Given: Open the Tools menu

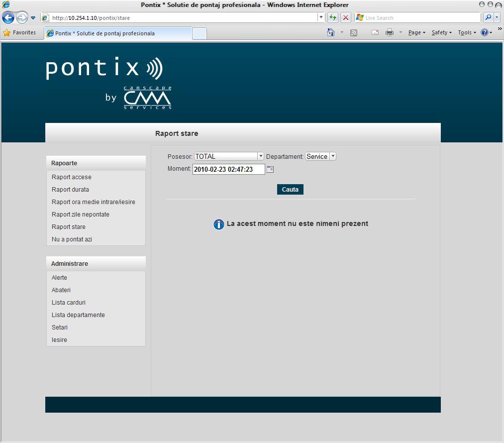Looking at the screenshot, I should (467, 32).
